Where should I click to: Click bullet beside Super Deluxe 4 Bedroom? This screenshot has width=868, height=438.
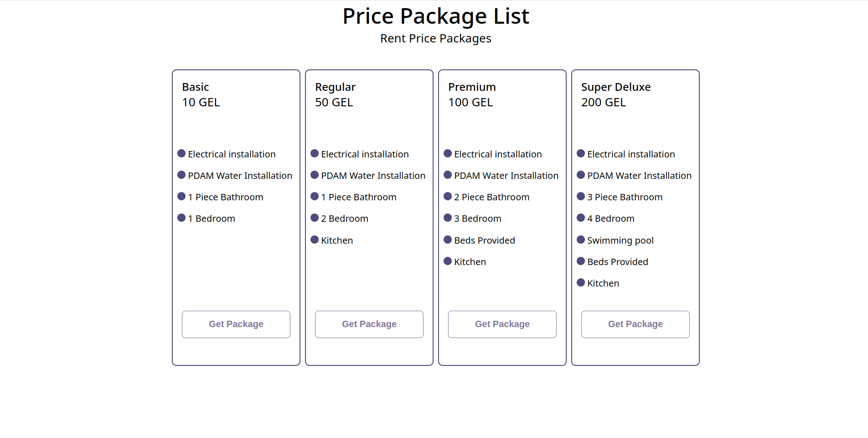tap(581, 218)
